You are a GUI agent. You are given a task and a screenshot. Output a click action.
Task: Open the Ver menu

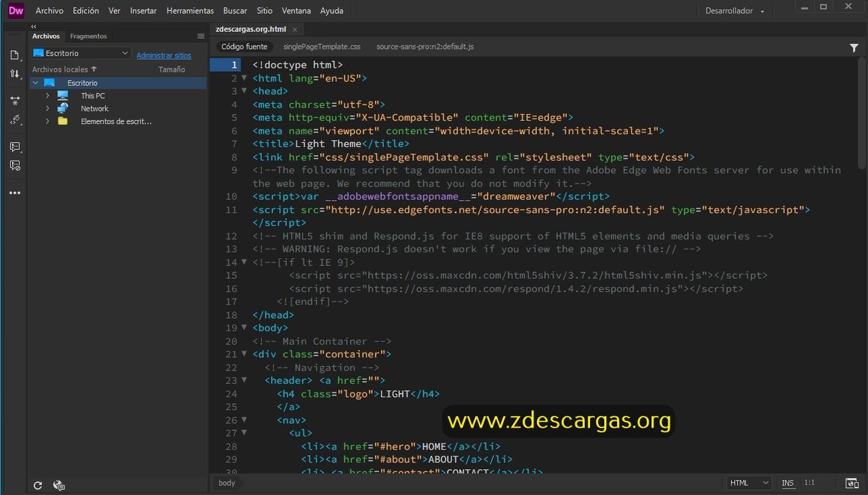pos(115,11)
